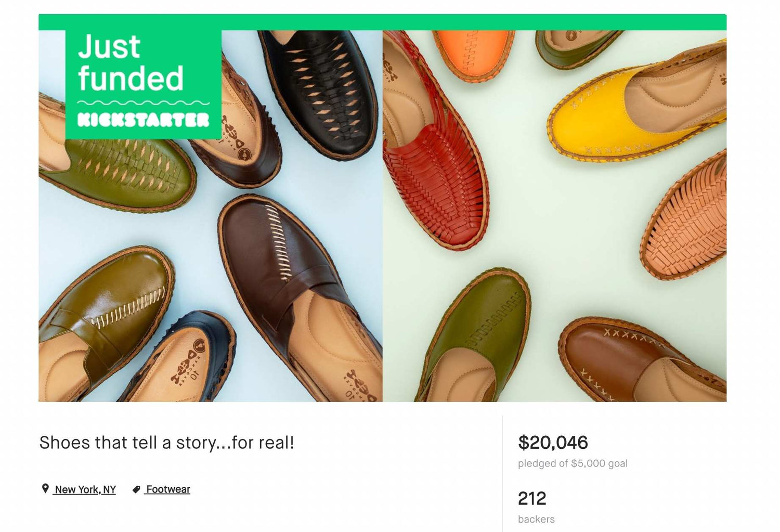Click the location pin icon
The width and height of the screenshot is (780, 532).
tap(45, 488)
